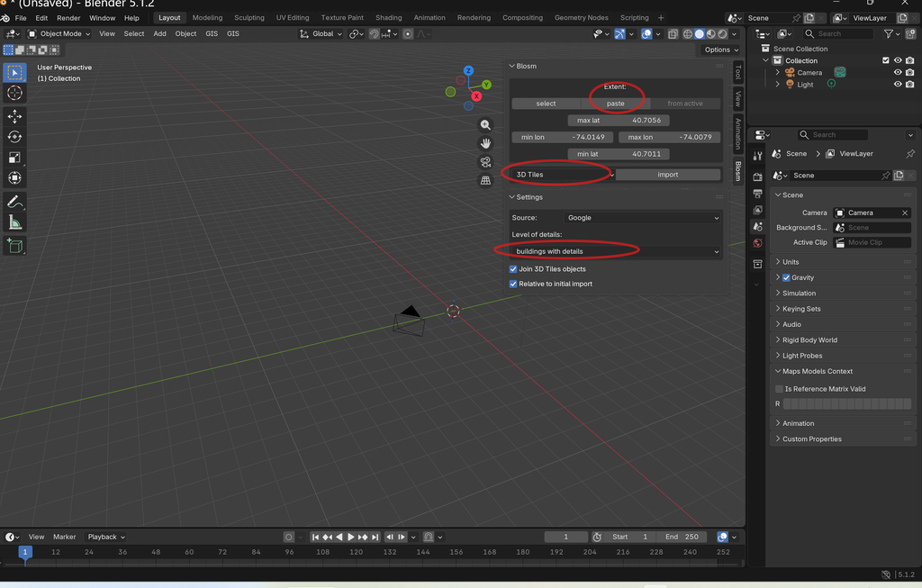Activate the Rotate tool
The image size is (922, 588).
coord(14,137)
